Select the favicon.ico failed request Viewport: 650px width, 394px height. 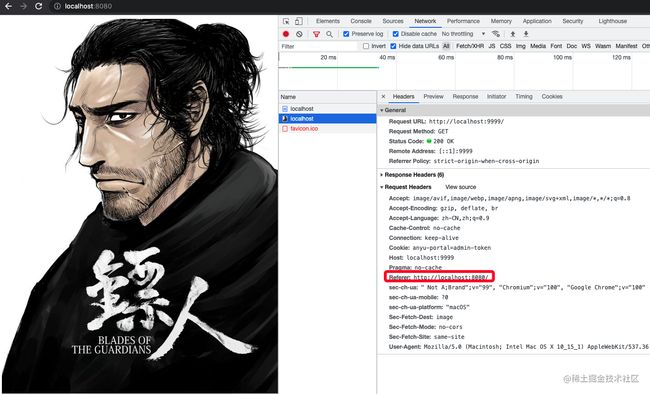pyautogui.click(x=327, y=129)
